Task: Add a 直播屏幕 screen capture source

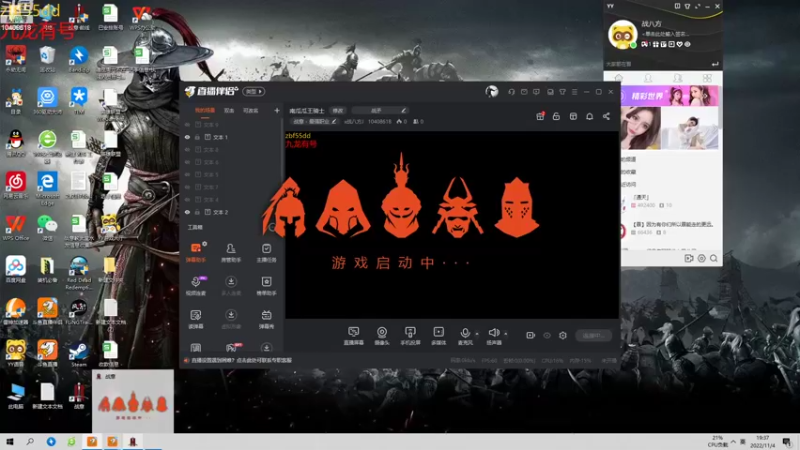Action: click(354, 336)
